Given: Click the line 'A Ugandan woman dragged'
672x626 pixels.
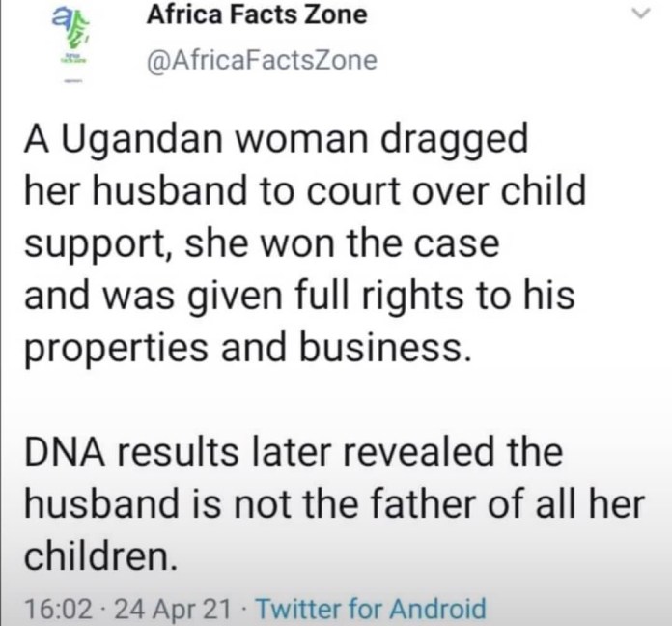Looking at the screenshot, I should pos(276,141).
